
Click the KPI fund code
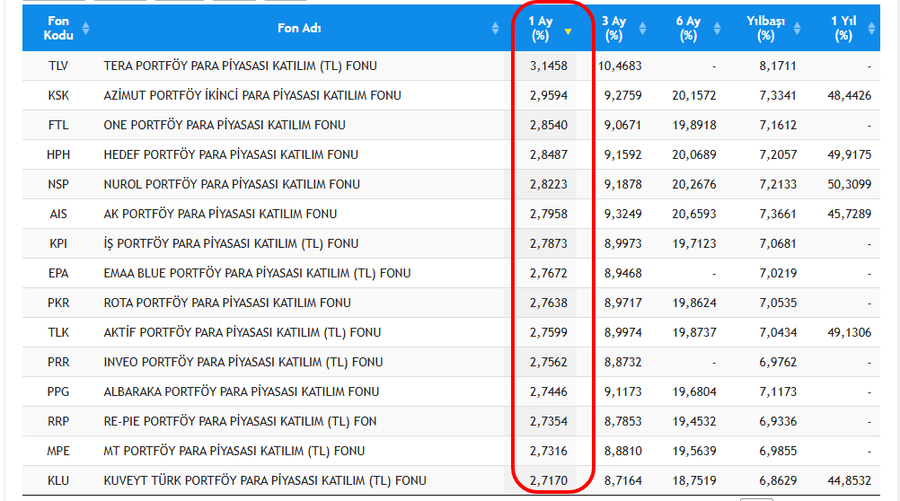(58, 243)
